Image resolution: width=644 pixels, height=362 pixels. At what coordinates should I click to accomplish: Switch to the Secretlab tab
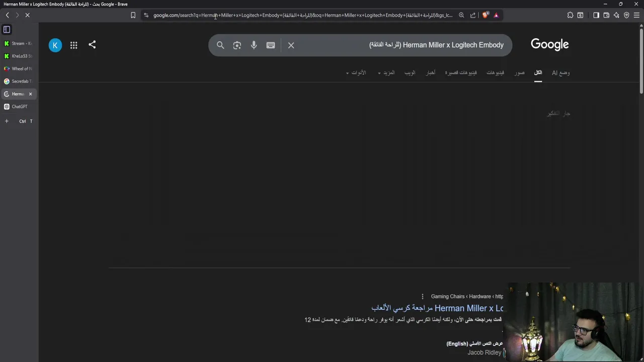pos(19,81)
